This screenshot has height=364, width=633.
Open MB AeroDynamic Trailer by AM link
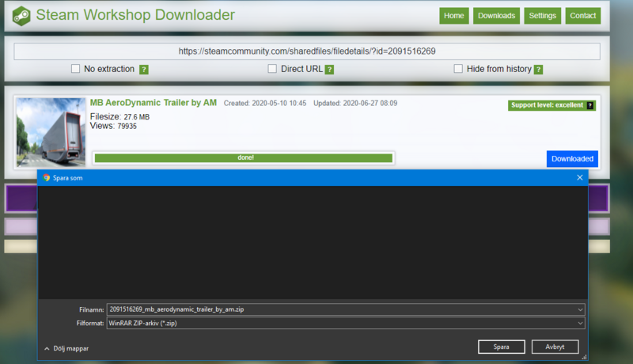point(154,103)
